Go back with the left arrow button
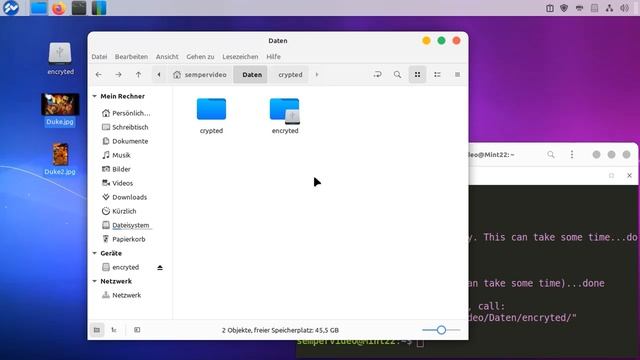Image resolution: width=640 pixels, height=360 pixels. click(99, 75)
